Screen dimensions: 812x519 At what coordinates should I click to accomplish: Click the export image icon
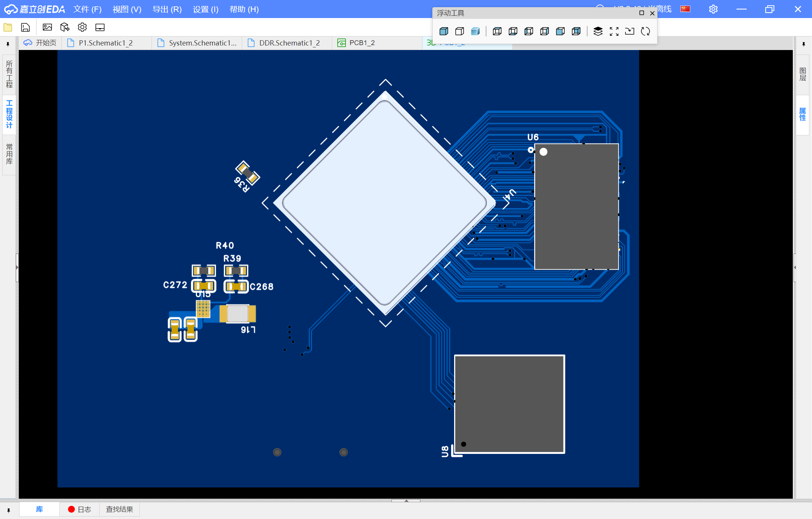coord(47,27)
